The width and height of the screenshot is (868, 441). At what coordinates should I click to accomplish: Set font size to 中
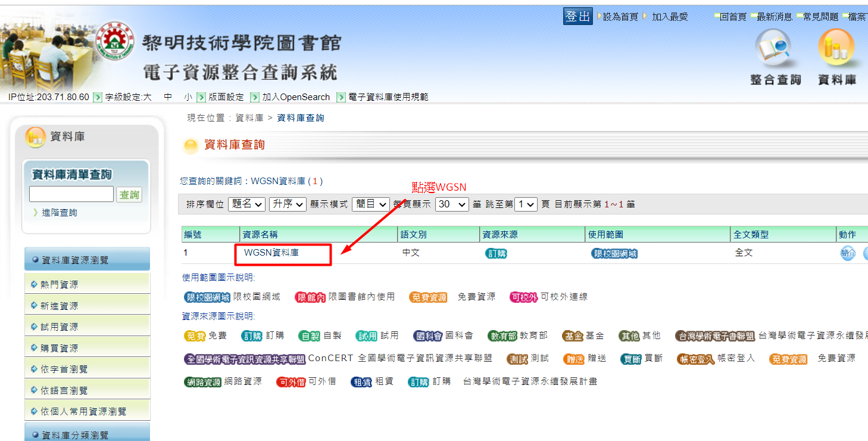168,97
